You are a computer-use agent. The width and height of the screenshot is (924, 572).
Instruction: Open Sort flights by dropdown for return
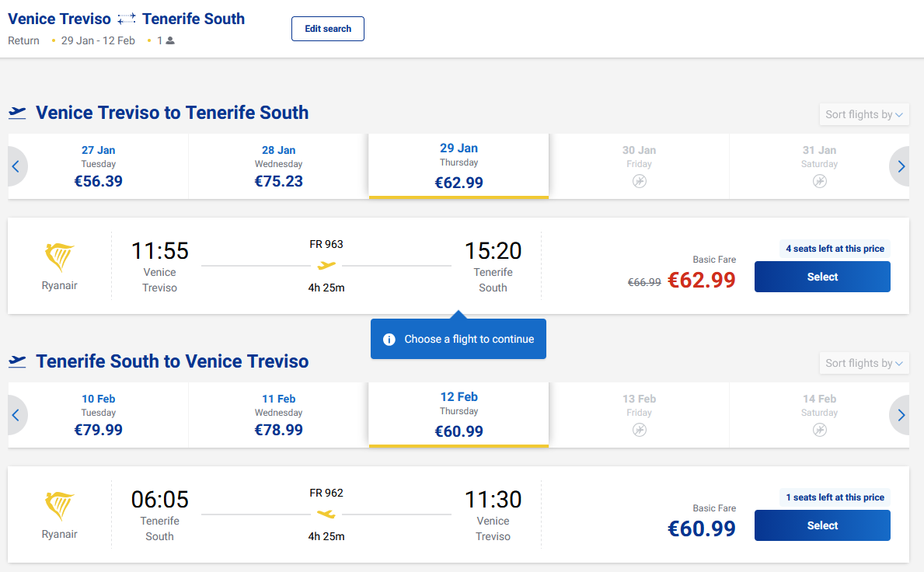pyautogui.click(x=864, y=363)
